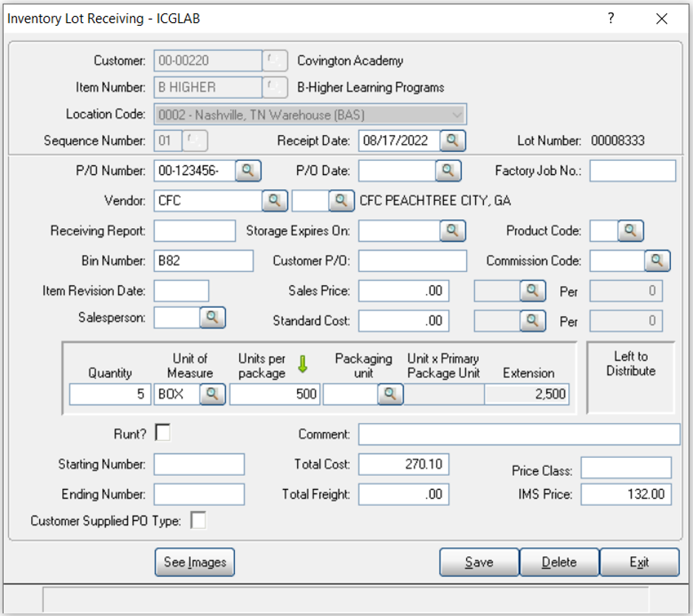The height and width of the screenshot is (616, 693).
Task: Click the Sales Price input field
Action: point(403,291)
